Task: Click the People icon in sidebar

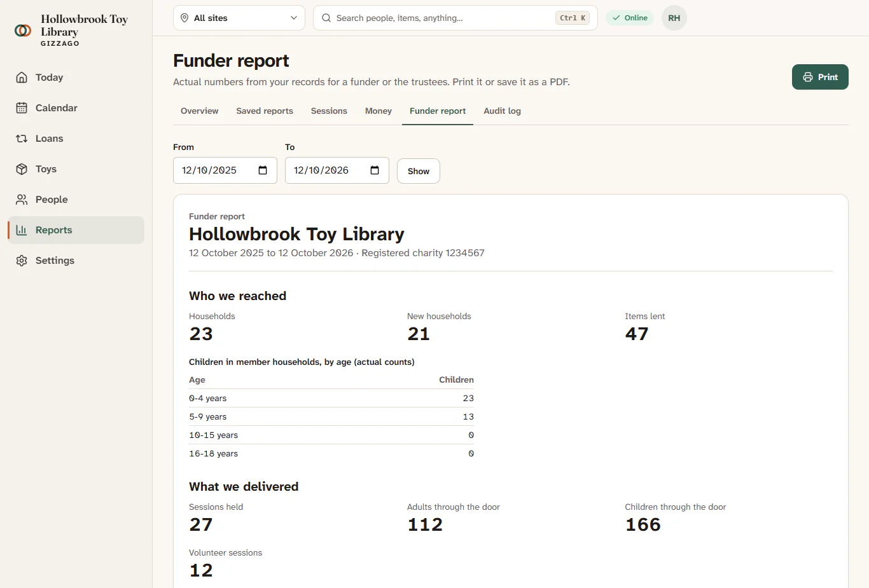Action: click(x=22, y=200)
